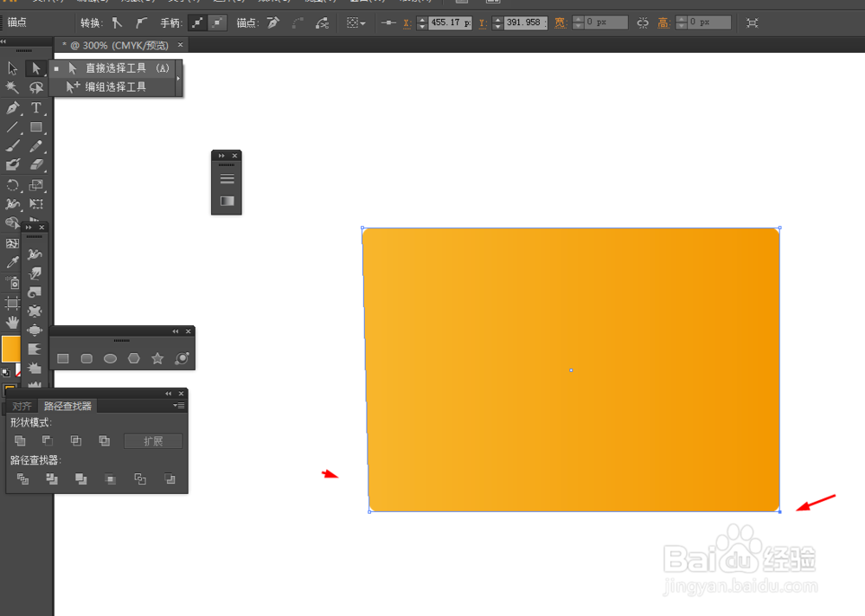This screenshot has width=865, height=616.
Task: Click Exclude shape mode in Pathfinder
Action: coord(104,440)
